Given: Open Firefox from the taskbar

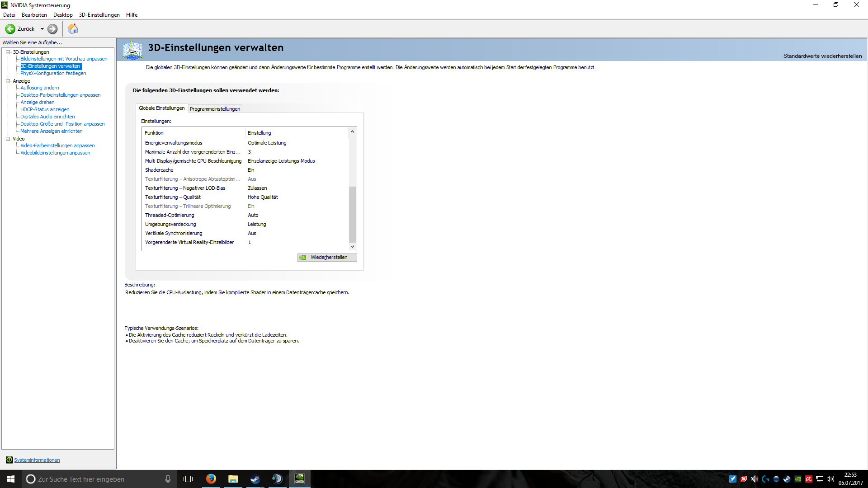Looking at the screenshot, I should pyautogui.click(x=211, y=479).
